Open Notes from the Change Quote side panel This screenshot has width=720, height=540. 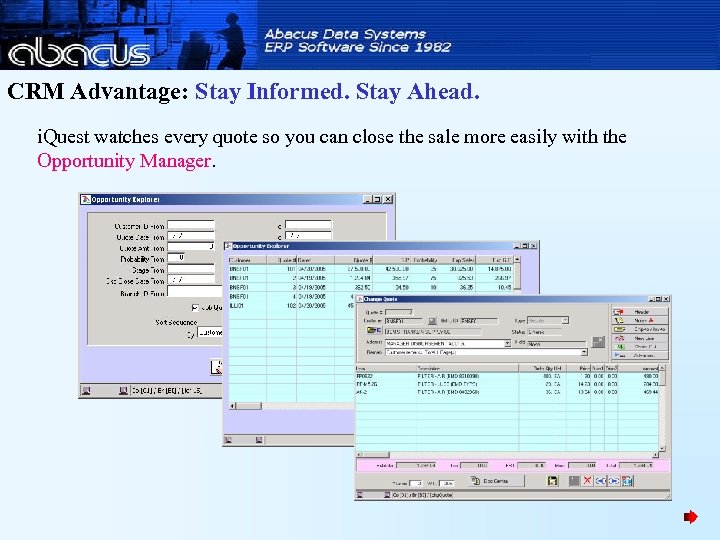click(x=640, y=321)
